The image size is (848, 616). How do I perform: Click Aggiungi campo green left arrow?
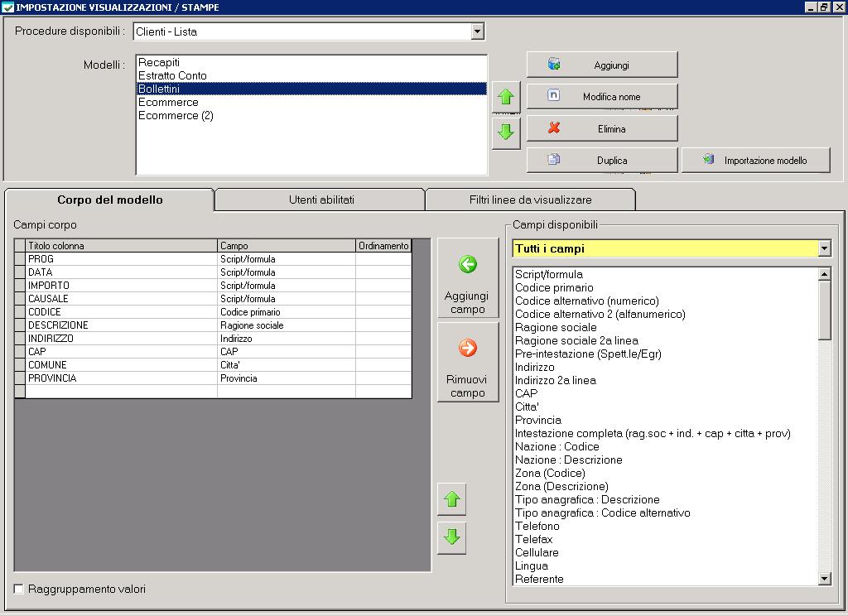coord(468,265)
